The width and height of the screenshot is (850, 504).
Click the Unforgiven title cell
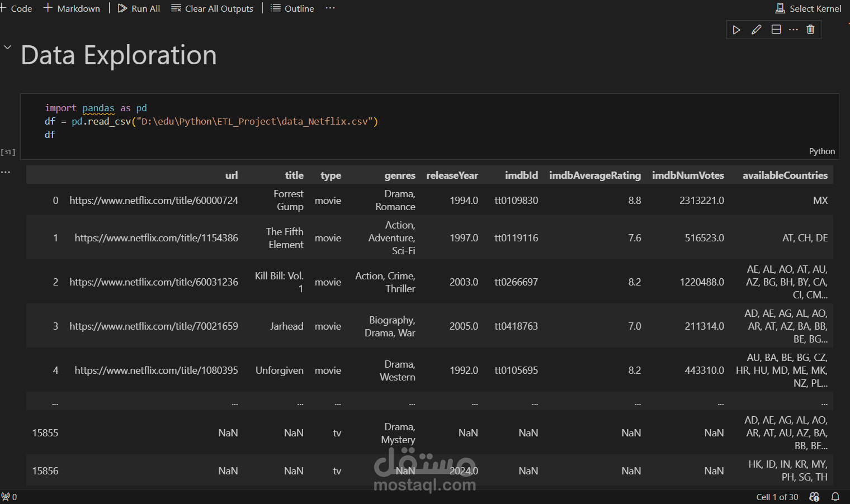(280, 370)
